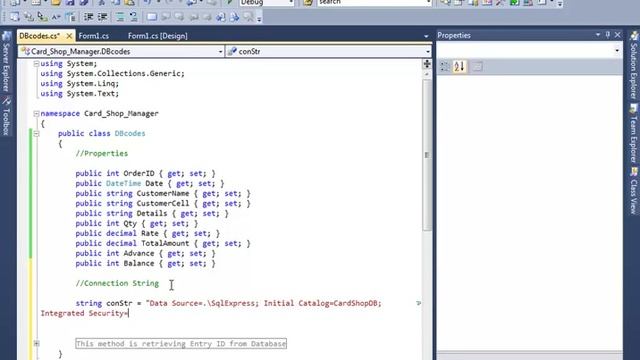640x360 pixels.
Task: Click the collapsed 'This method is retrieving Entry ID' box
Action: (x=181, y=344)
